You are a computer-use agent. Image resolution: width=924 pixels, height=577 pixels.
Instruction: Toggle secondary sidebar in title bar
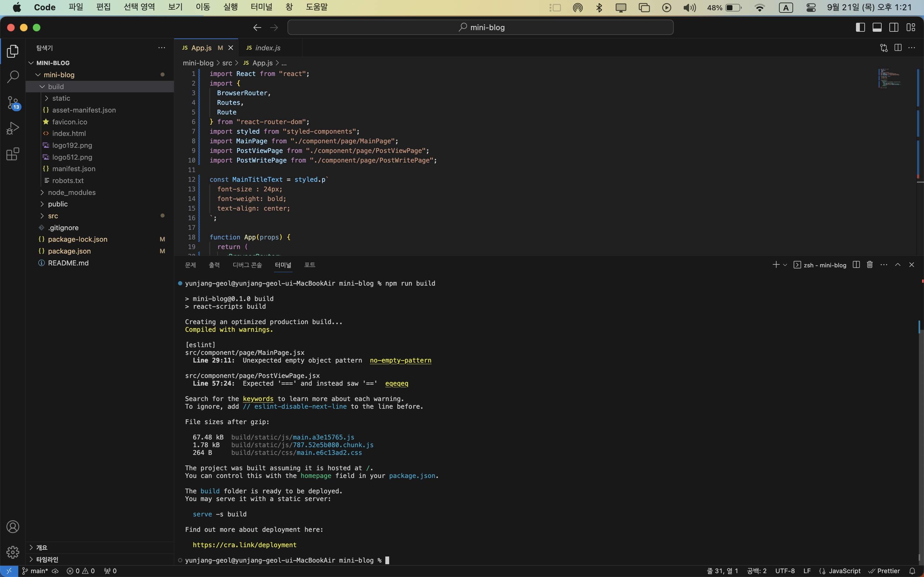click(x=894, y=27)
